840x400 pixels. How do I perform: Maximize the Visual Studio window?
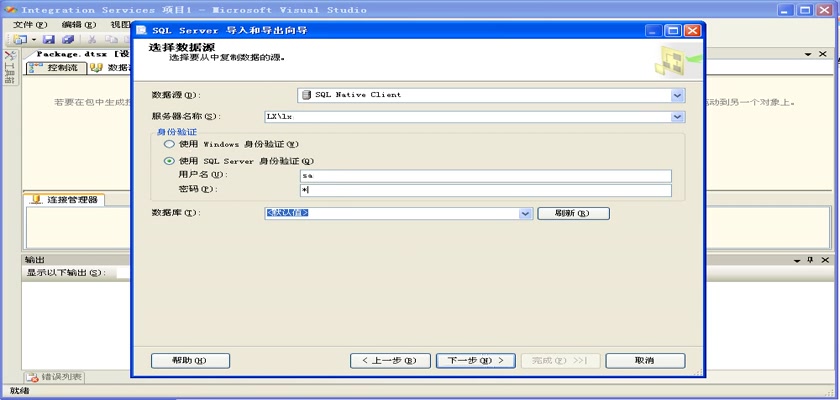tap(805, 10)
